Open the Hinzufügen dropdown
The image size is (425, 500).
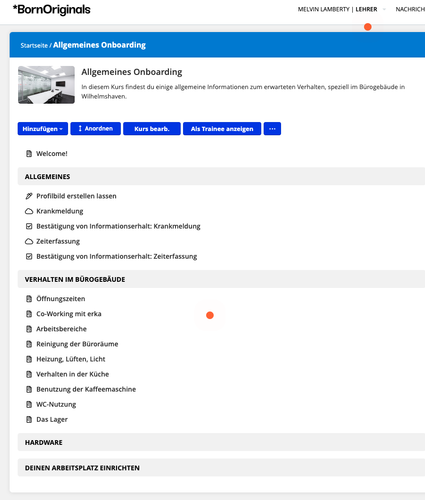(43, 129)
